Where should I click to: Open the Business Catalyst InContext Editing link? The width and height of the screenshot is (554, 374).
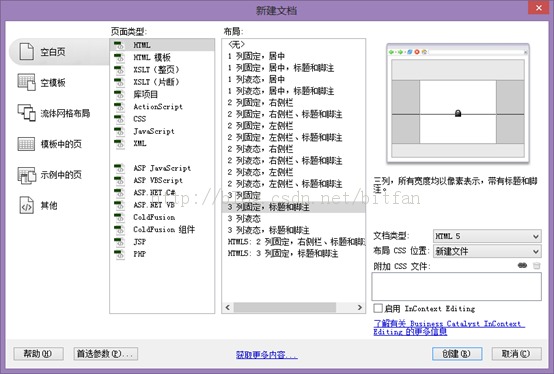(x=449, y=327)
